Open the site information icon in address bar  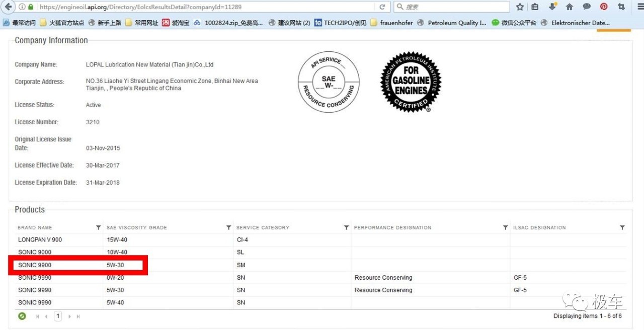[22, 7]
